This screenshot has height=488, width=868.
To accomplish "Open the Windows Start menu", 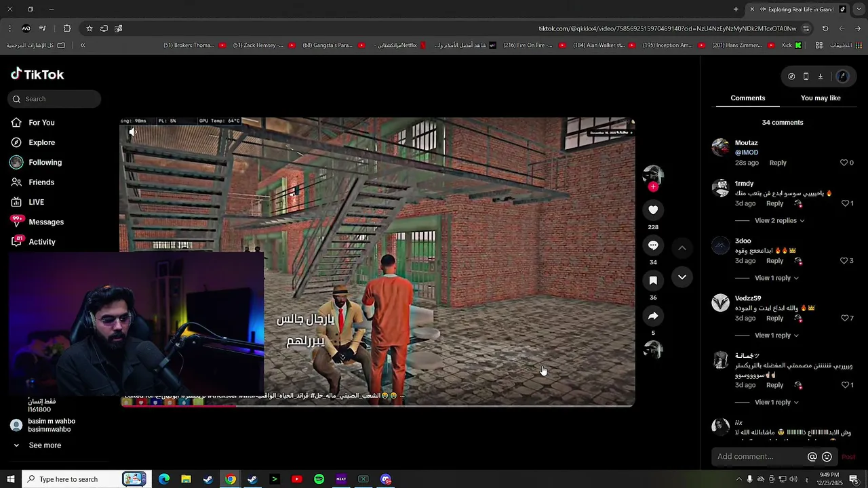I will coord(11,479).
